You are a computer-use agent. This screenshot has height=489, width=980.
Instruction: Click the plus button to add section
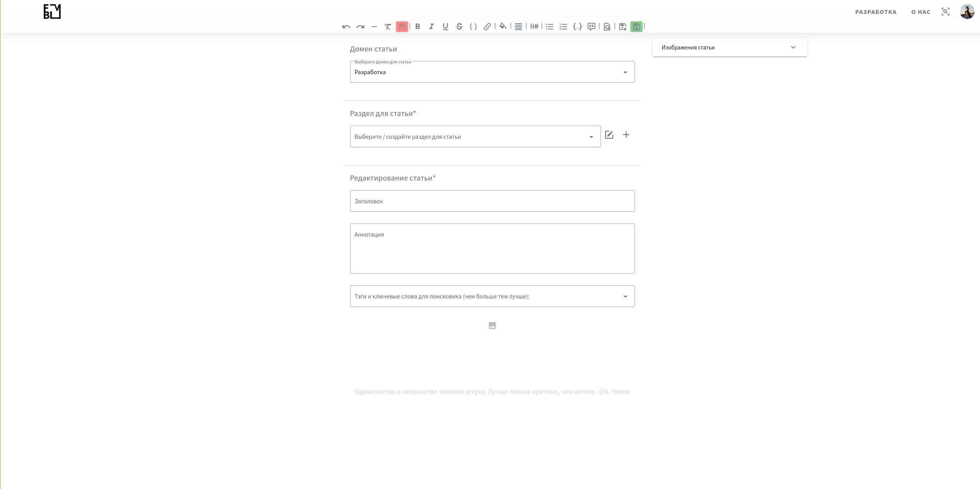click(x=626, y=135)
